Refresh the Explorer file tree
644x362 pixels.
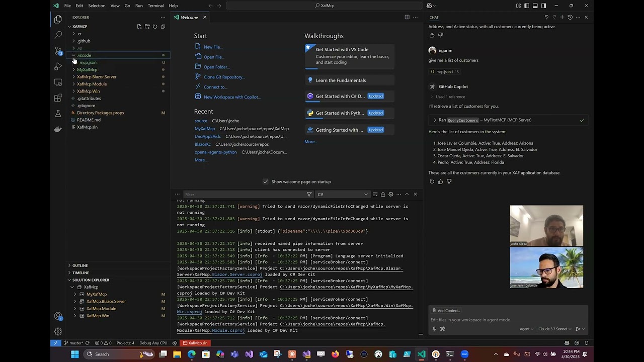click(x=155, y=27)
